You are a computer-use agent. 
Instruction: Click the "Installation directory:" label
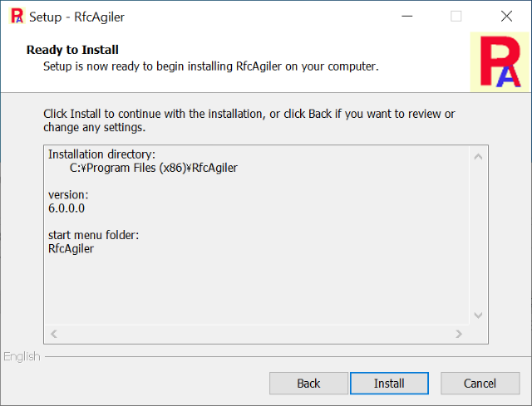(x=101, y=154)
